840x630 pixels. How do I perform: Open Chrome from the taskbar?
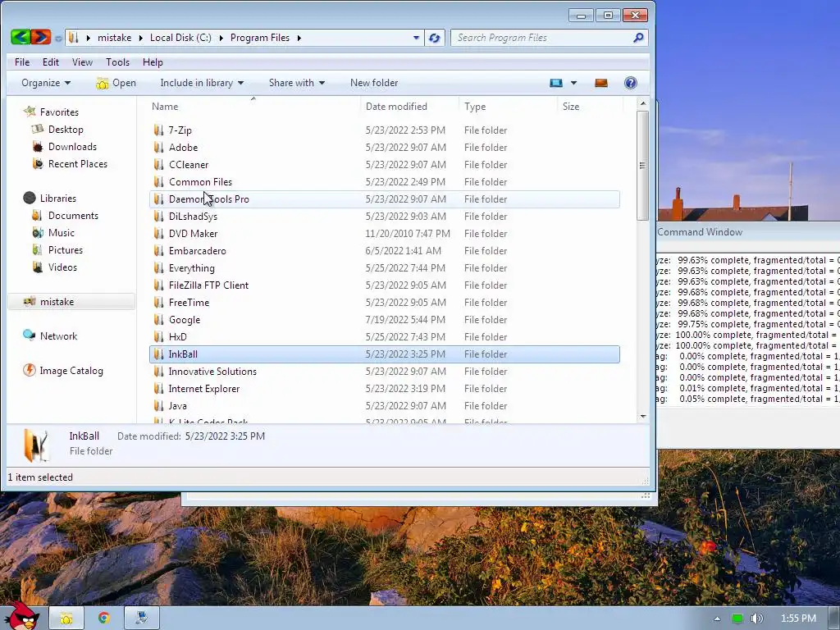click(104, 619)
